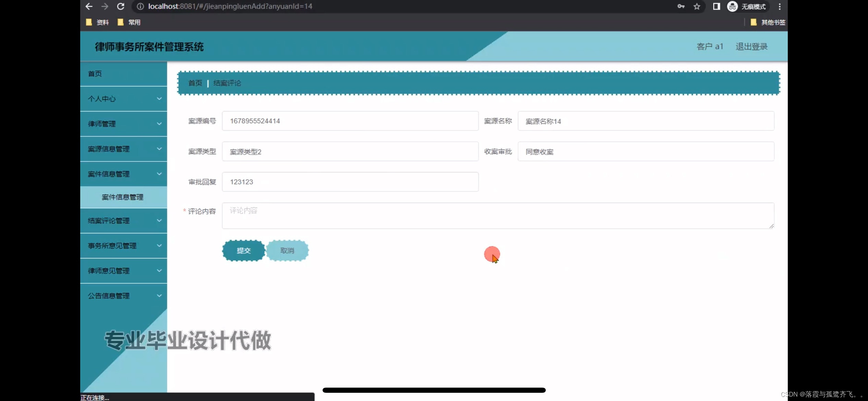View site info icon beside localhost URL
This screenshot has height=401, width=868.
click(x=140, y=6)
